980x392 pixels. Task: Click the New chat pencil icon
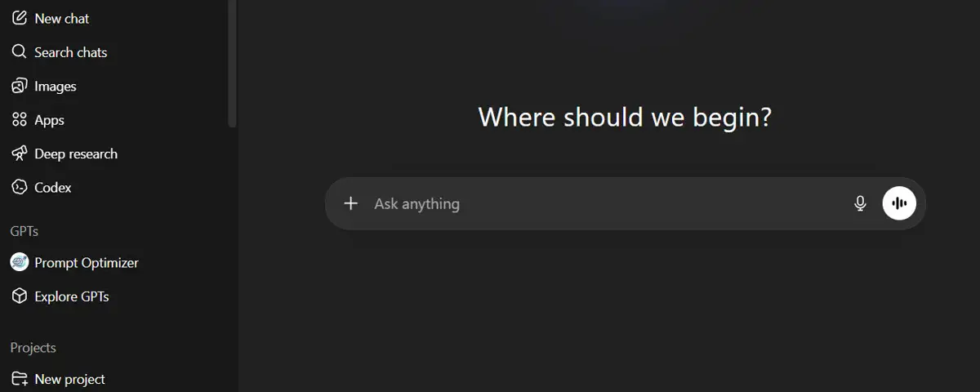(19, 18)
